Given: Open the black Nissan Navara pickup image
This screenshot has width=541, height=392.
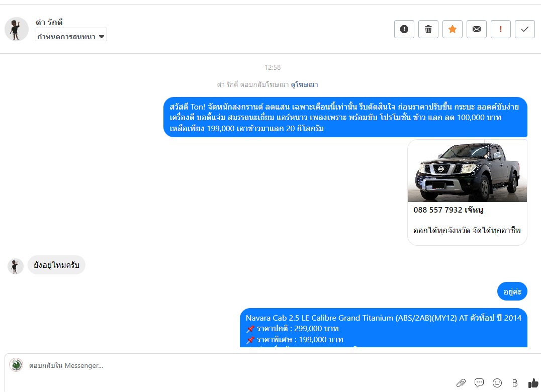Looking at the screenshot, I should (467, 171).
